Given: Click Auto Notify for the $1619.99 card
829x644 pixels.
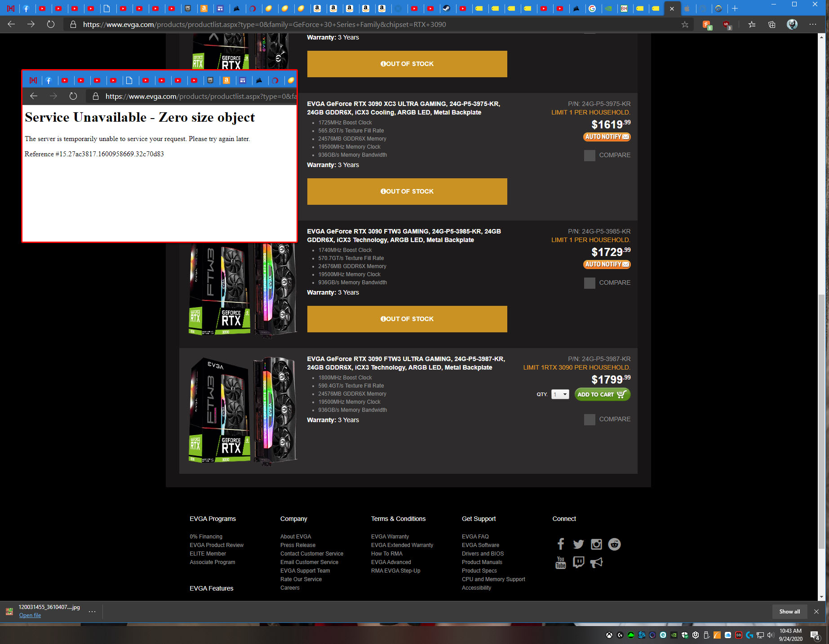Looking at the screenshot, I should (x=607, y=137).
